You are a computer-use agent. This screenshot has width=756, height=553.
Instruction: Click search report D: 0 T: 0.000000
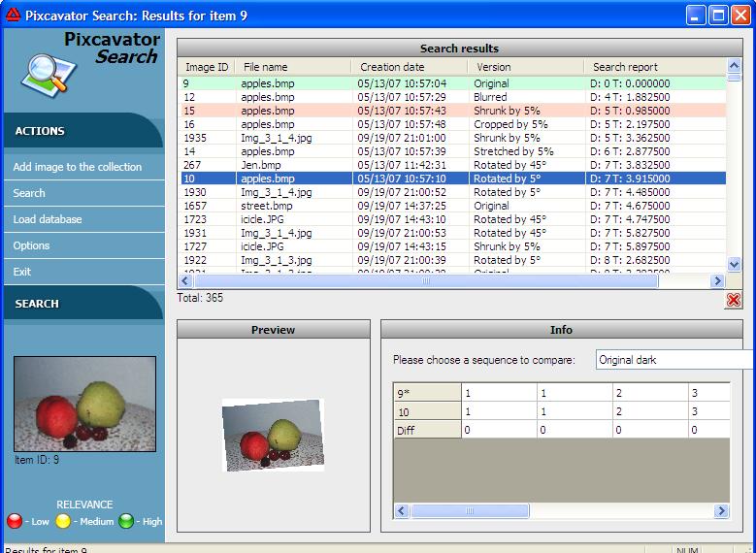(x=630, y=83)
